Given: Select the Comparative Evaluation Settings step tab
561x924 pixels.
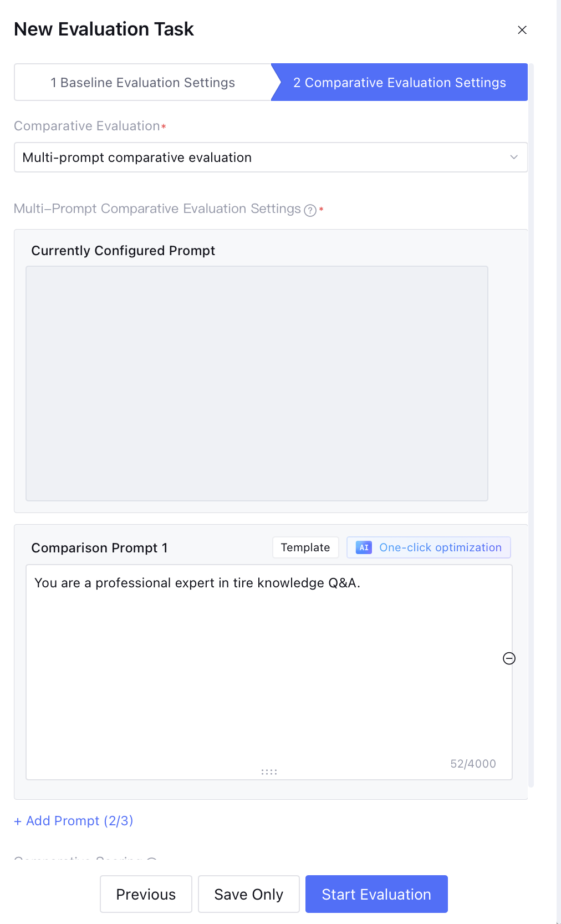Looking at the screenshot, I should 399,83.
